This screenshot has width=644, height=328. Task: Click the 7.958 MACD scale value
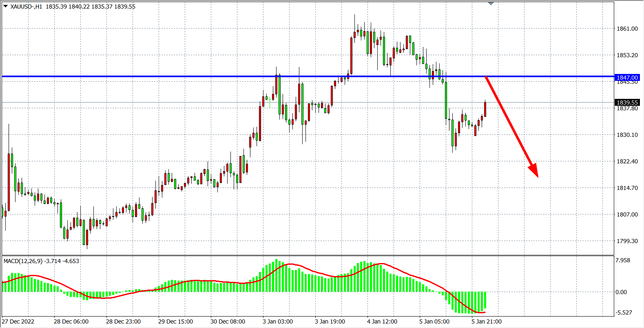point(623,260)
